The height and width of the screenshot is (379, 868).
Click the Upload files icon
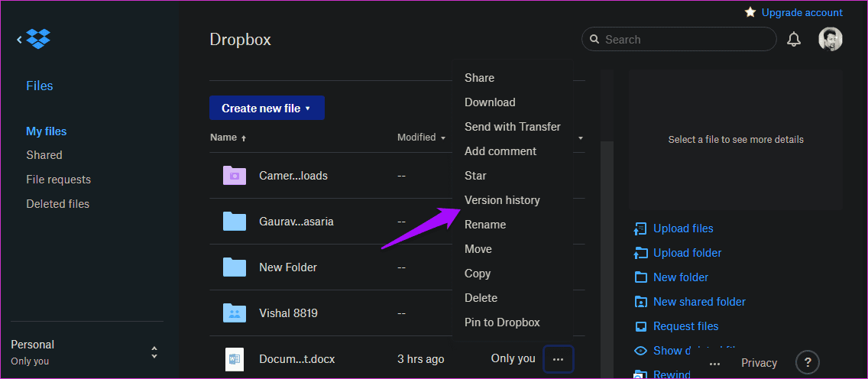(640, 228)
